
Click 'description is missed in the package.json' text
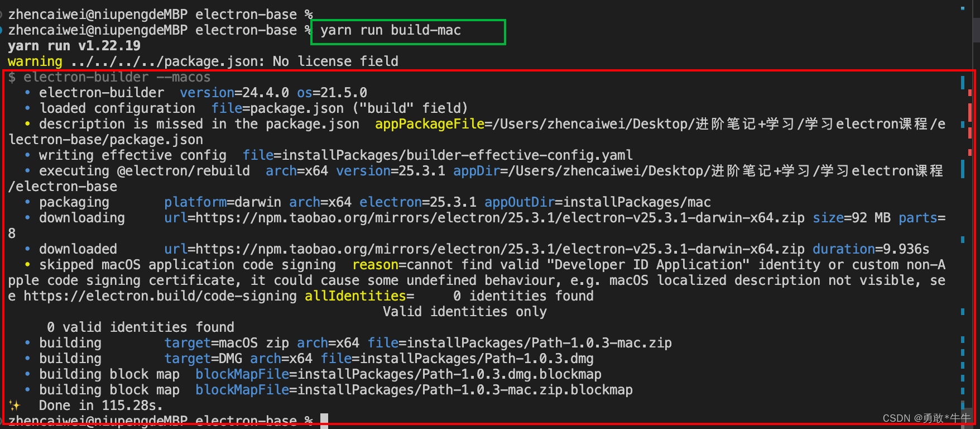tap(199, 124)
